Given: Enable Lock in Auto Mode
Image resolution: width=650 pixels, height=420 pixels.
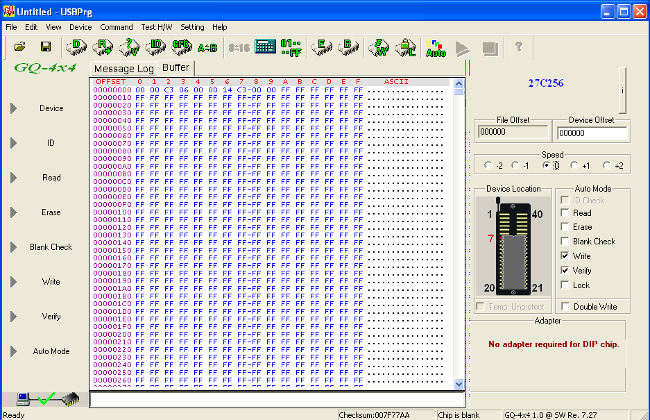Looking at the screenshot, I should pyautogui.click(x=565, y=284).
